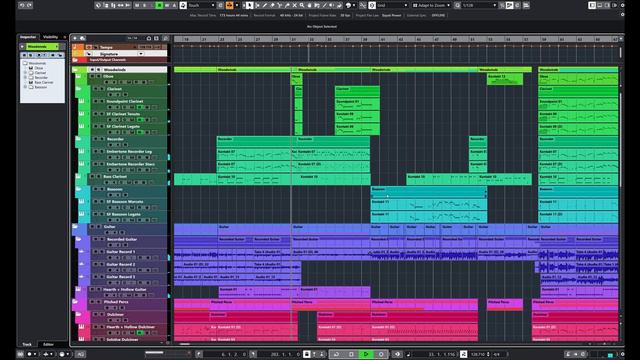Screen dimensions: 640x360
Task: Open track presets icon beside Add Track
Action: (82, 38)
